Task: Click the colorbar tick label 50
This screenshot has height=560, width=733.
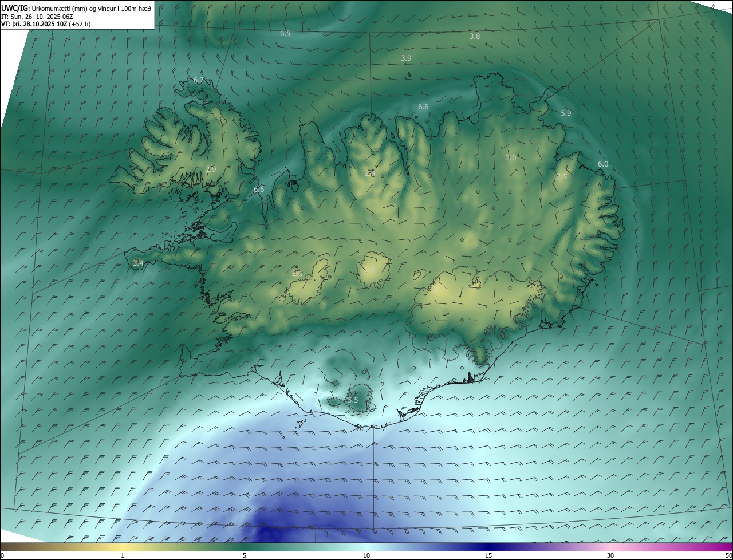Action: pyautogui.click(x=728, y=555)
